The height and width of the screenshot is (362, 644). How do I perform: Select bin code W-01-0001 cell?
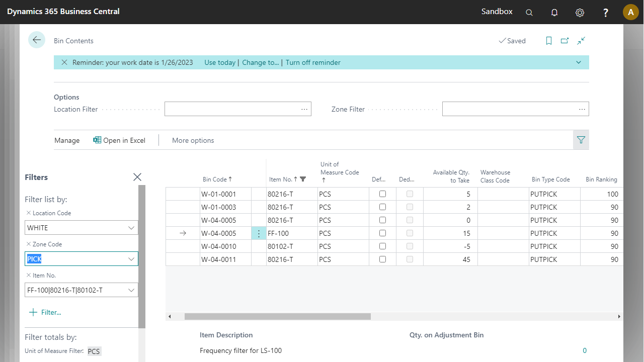click(x=225, y=194)
